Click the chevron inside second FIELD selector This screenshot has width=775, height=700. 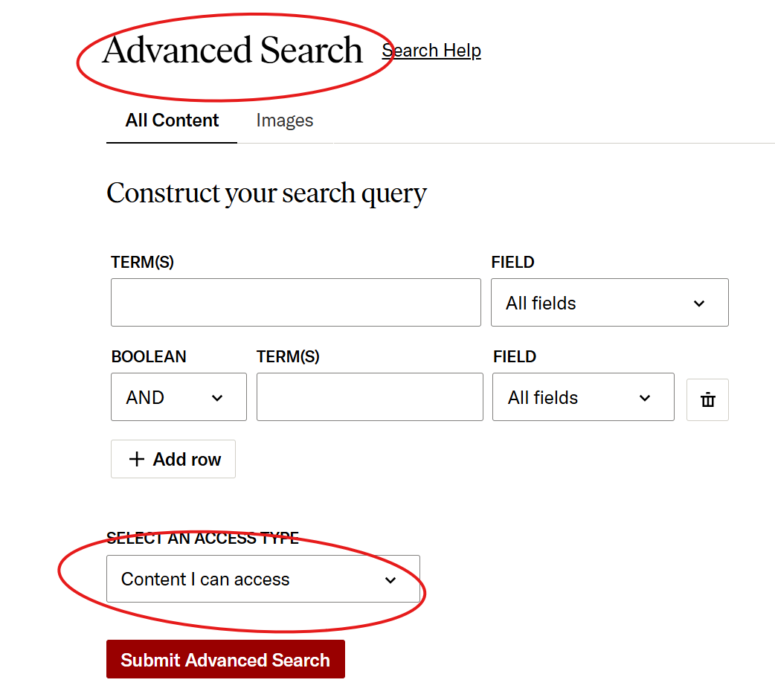pos(644,397)
